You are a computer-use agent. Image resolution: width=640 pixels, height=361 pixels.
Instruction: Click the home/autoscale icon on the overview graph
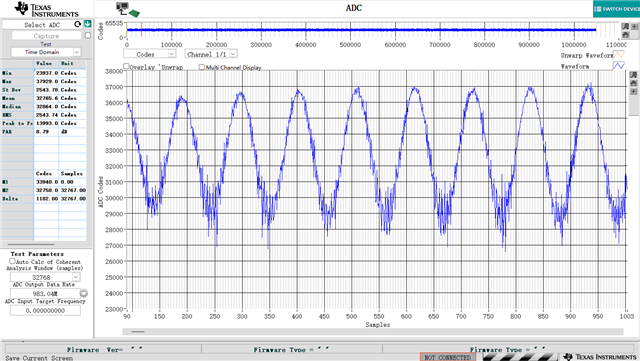(625, 34)
